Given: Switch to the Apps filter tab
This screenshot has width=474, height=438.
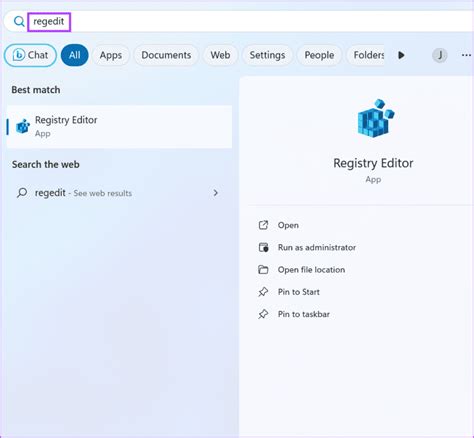Looking at the screenshot, I should pyautogui.click(x=111, y=55).
